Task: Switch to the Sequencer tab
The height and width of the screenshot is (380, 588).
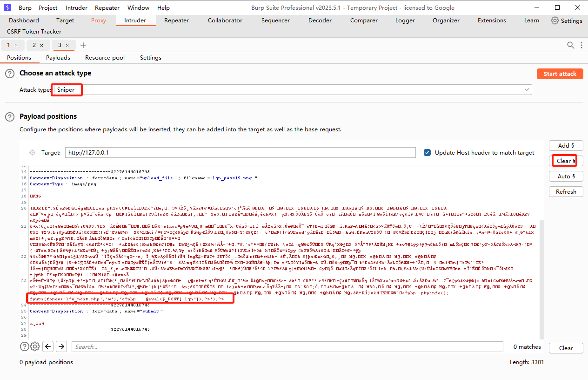Action: point(275,20)
